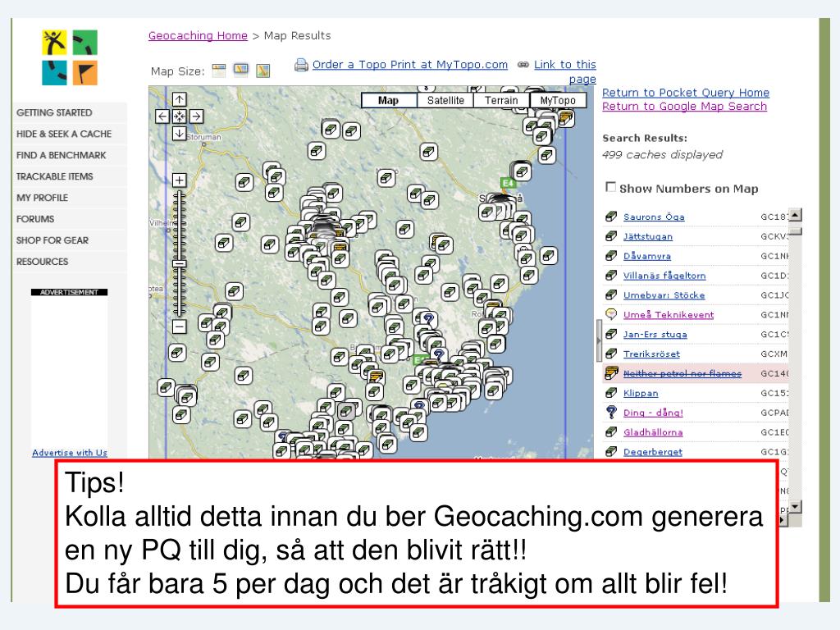Open Neither petrol nor flames link
Image resolution: width=840 pixels, height=630 pixels.
click(682, 373)
